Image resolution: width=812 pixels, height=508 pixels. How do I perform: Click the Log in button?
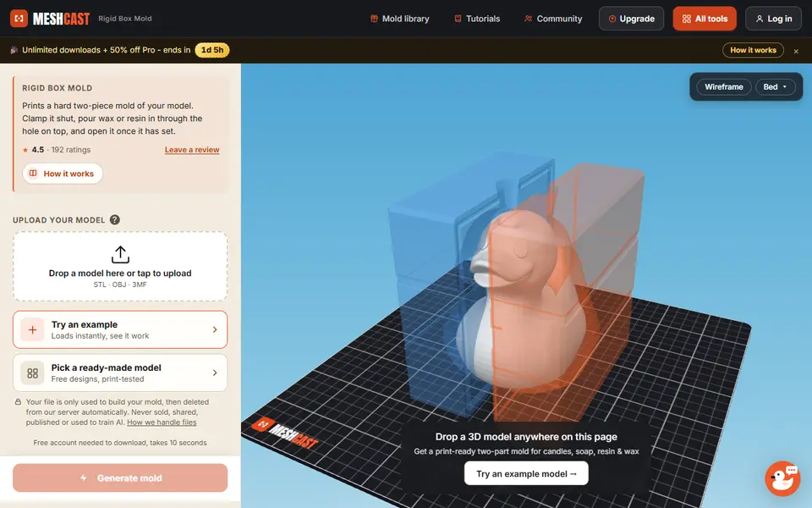click(x=773, y=19)
